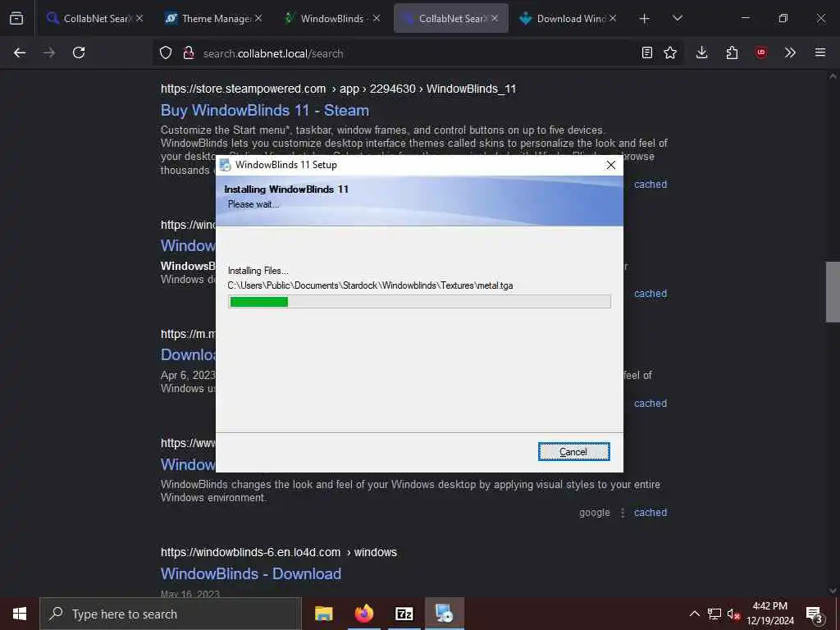Click the lo4d.com result URL

[x=279, y=552]
